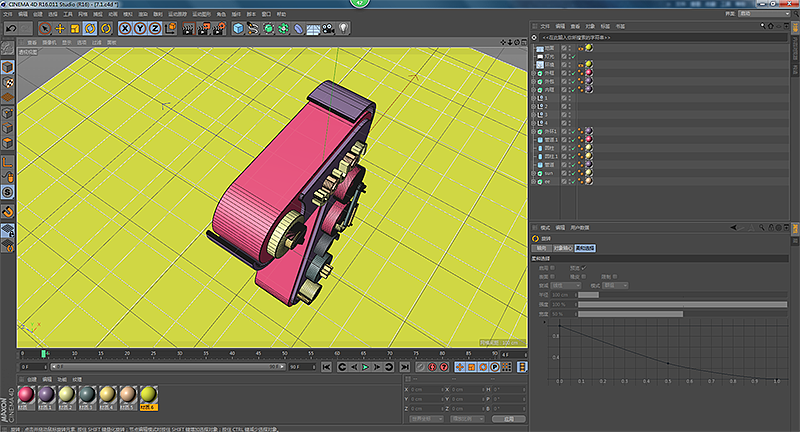
Task: Toggle the Z axis lock icon
Action: coord(155,29)
